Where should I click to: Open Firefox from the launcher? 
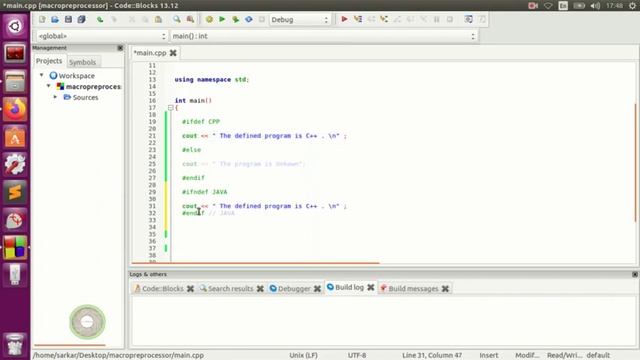(15, 109)
